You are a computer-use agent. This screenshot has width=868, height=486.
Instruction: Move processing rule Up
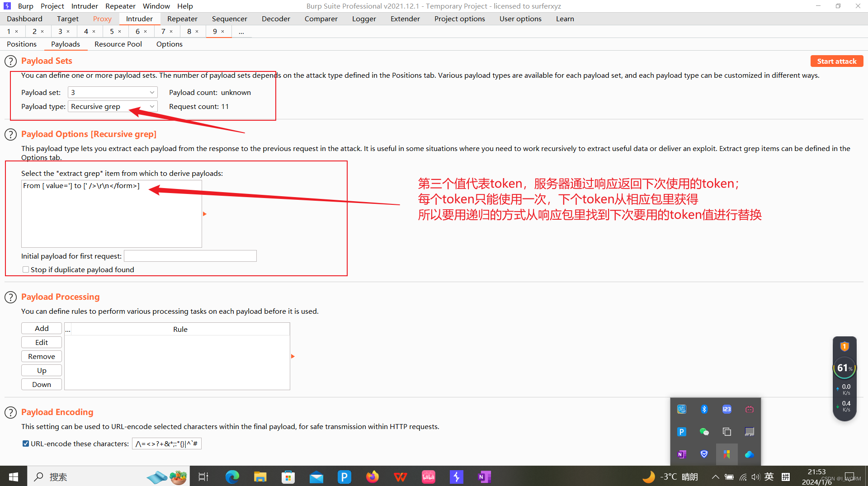[42, 370]
